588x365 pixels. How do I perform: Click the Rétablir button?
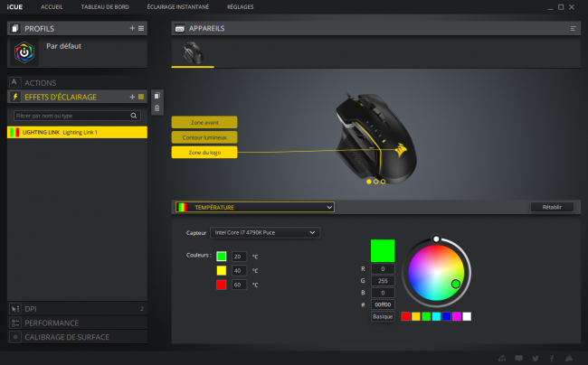pyautogui.click(x=552, y=207)
